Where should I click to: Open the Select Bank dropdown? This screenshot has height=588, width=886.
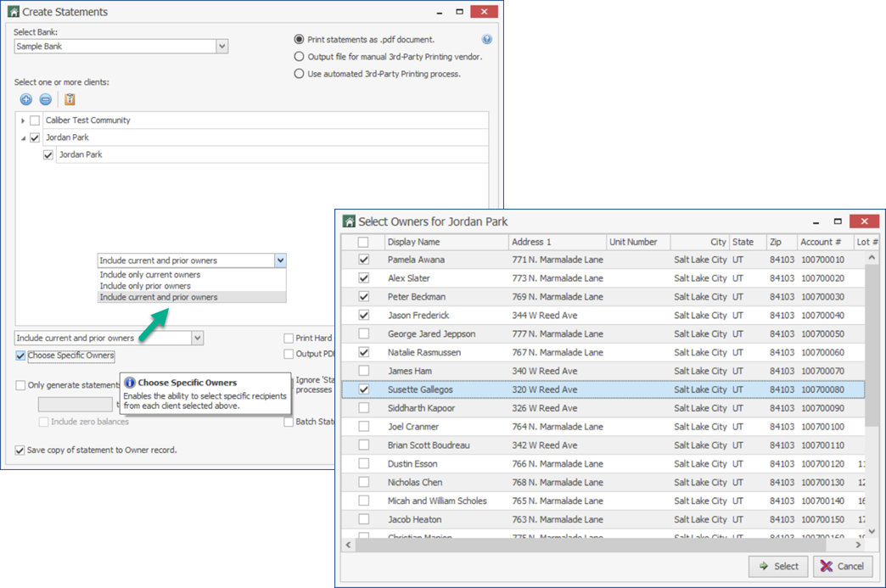click(222, 47)
